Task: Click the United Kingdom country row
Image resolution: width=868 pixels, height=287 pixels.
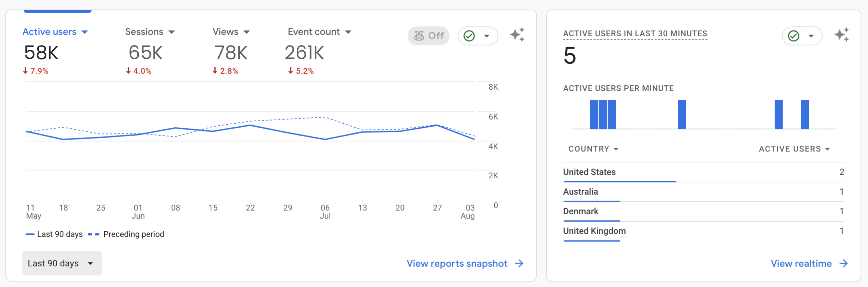Action: click(x=594, y=231)
